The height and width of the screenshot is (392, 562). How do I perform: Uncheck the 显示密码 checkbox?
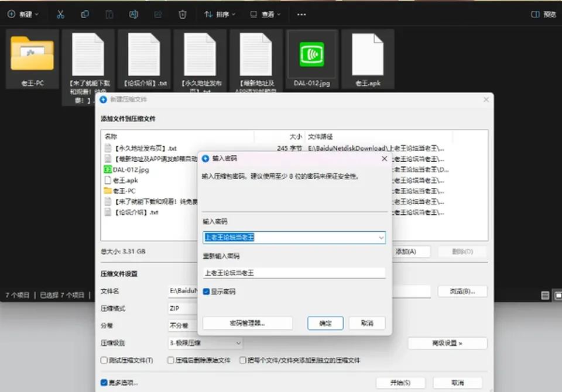[206, 292]
